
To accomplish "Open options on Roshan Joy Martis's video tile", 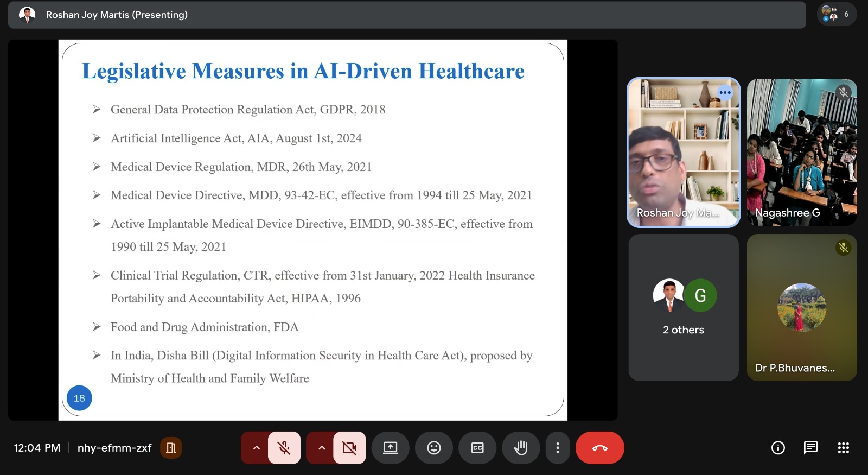I will (x=725, y=93).
